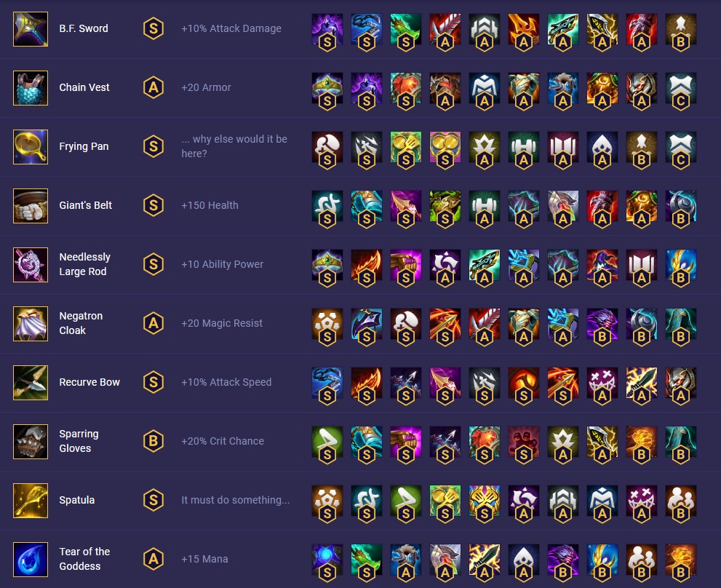Click the S-tier badge beside B.F. Sword
The height and width of the screenshot is (588, 721).
pos(154,28)
